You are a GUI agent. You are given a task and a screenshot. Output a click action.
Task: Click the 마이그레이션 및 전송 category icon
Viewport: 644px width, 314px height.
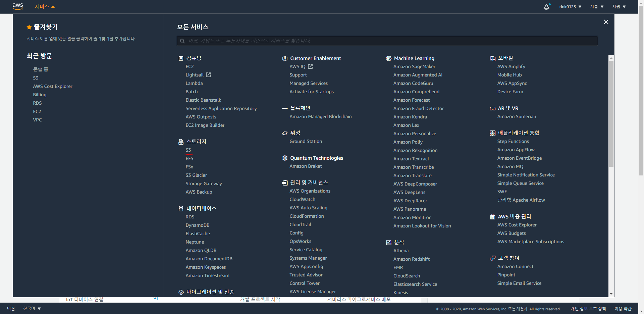181,292
